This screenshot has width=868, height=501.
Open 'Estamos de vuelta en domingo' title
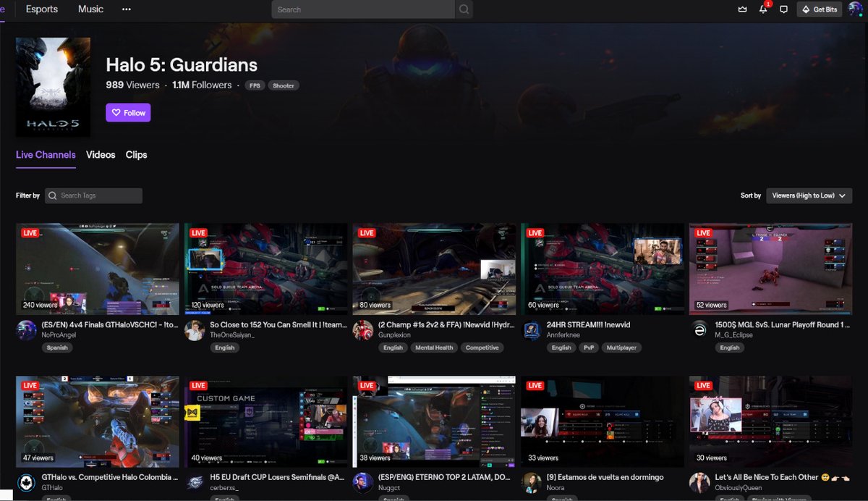[605, 478]
